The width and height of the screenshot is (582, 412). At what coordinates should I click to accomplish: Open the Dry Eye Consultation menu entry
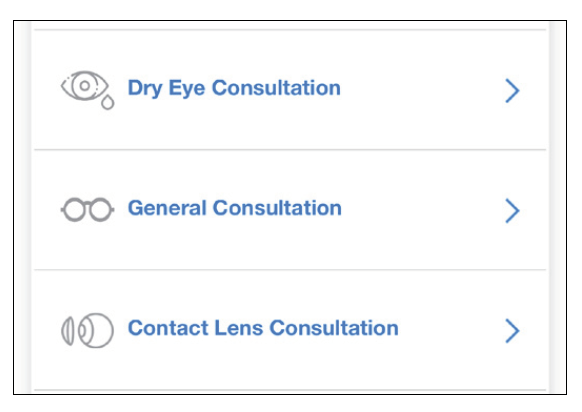(x=290, y=90)
